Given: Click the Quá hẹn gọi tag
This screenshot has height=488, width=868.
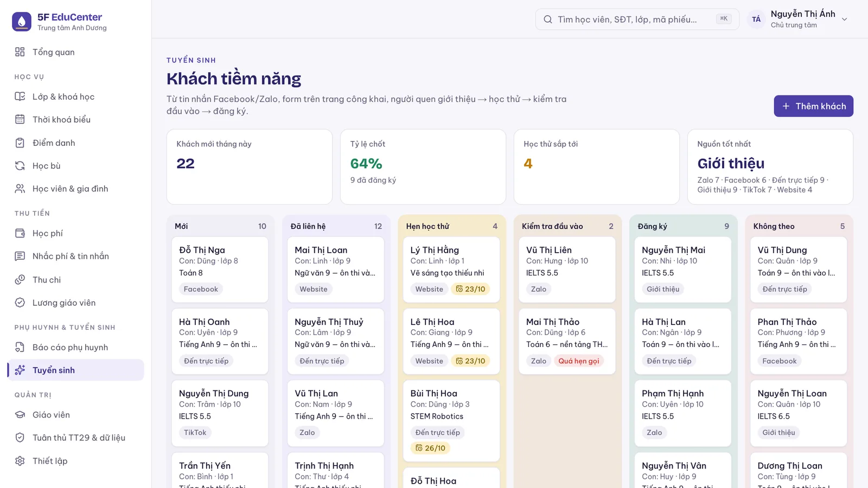Looking at the screenshot, I should (579, 361).
